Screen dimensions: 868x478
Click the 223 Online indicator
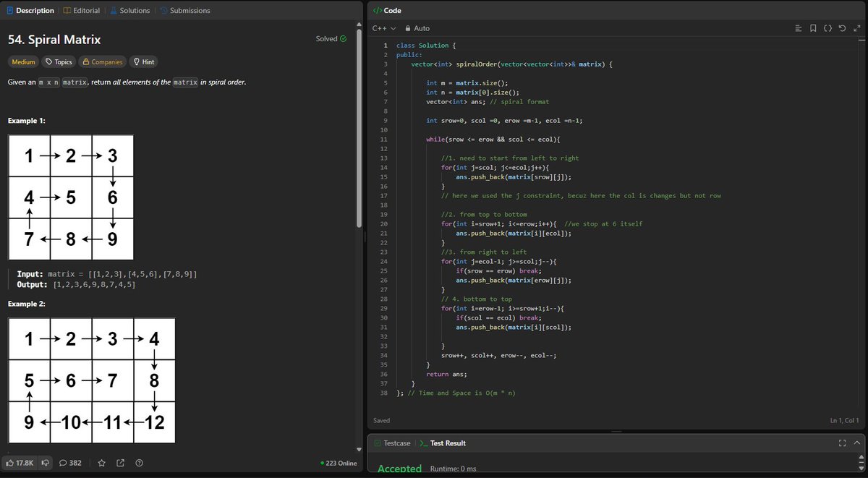[339, 463]
